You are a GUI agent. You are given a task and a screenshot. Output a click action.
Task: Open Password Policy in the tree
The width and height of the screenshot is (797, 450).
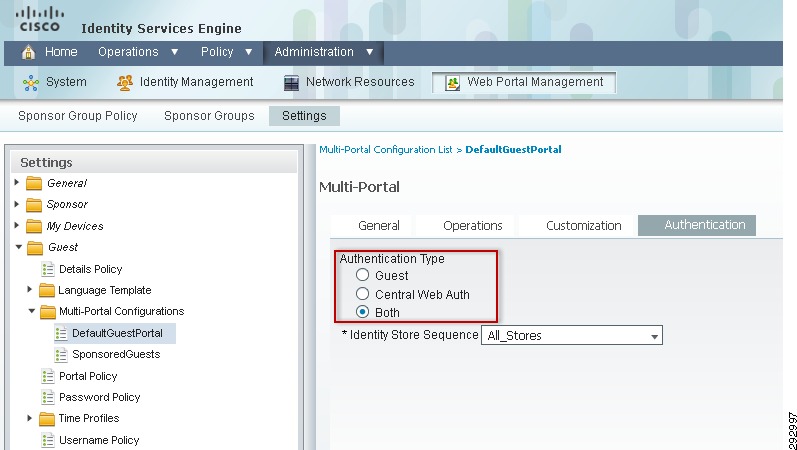(x=100, y=397)
